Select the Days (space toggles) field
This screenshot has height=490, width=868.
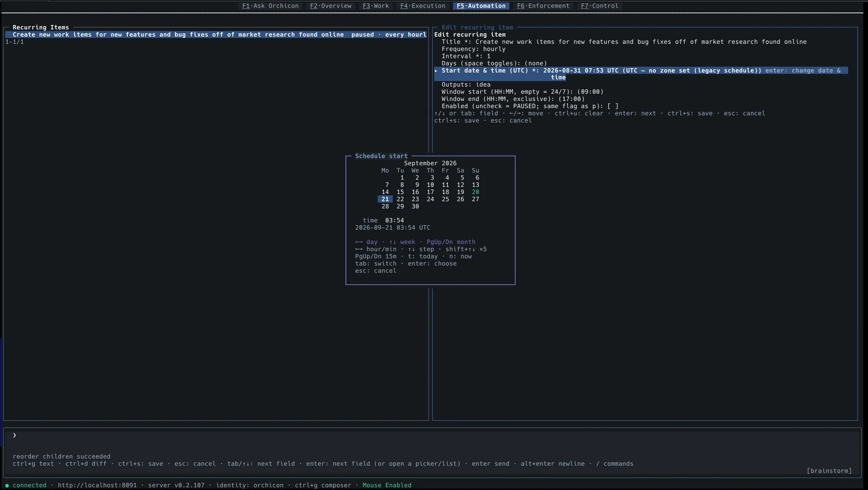pos(494,63)
